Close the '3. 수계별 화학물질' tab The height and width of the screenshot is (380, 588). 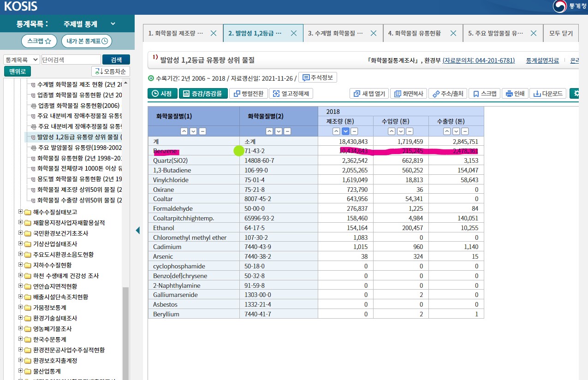[374, 33]
